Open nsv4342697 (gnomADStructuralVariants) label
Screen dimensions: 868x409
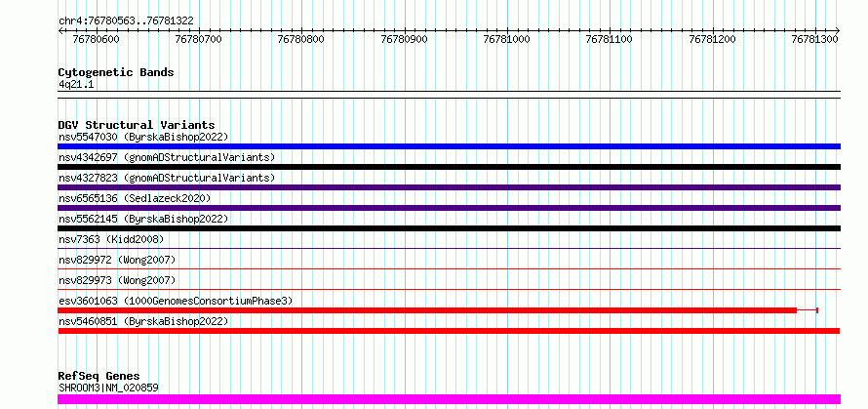167,157
